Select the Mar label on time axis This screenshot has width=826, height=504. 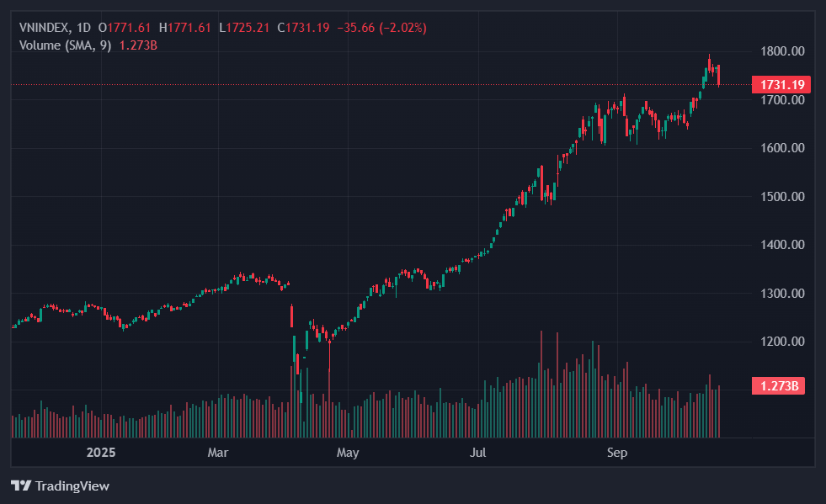point(218,453)
